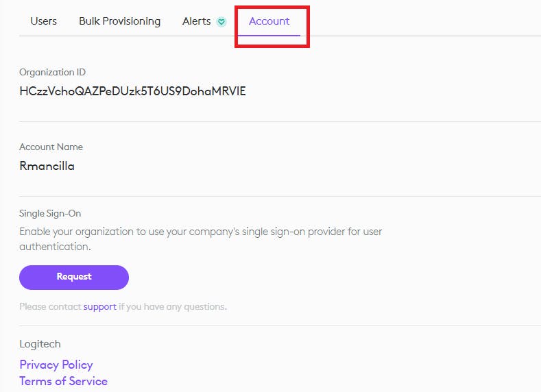Click the Account Name field label
541x392 pixels.
click(51, 147)
